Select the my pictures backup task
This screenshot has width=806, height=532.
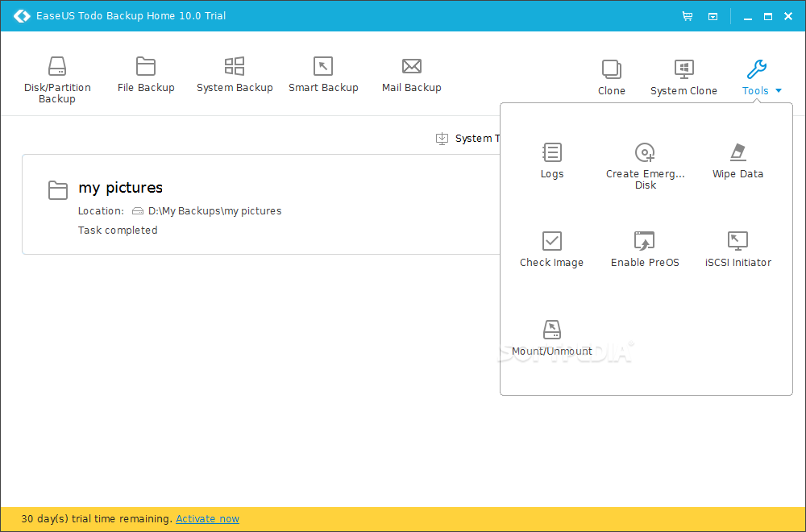point(261,204)
